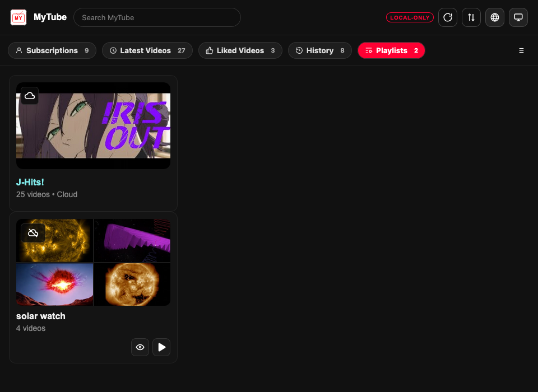This screenshot has width=538, height=392.
Task: Switch to Liked Videos
Action: coord(240,50)
